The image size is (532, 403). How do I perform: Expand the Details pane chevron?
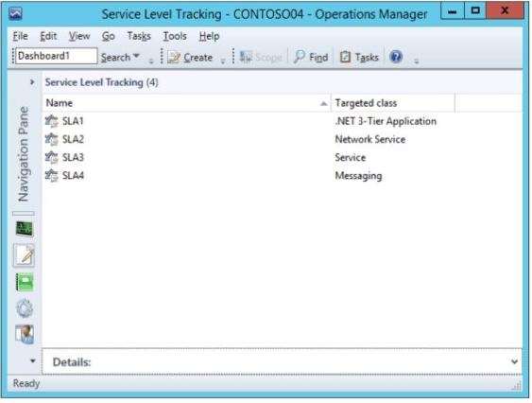pos(514,361)
